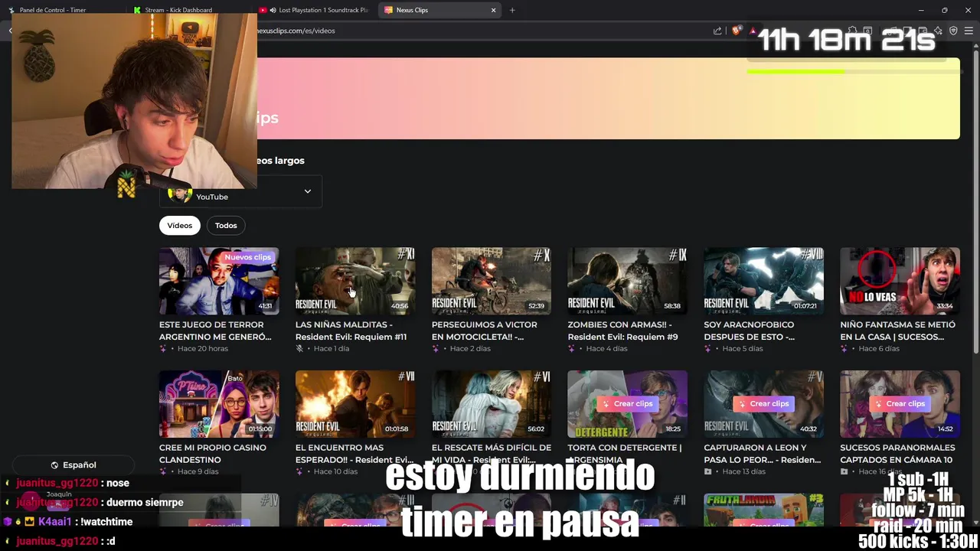Open the EL ENCUENTRO MAS ESPERADO thumbnail

[x=355, y=404]
